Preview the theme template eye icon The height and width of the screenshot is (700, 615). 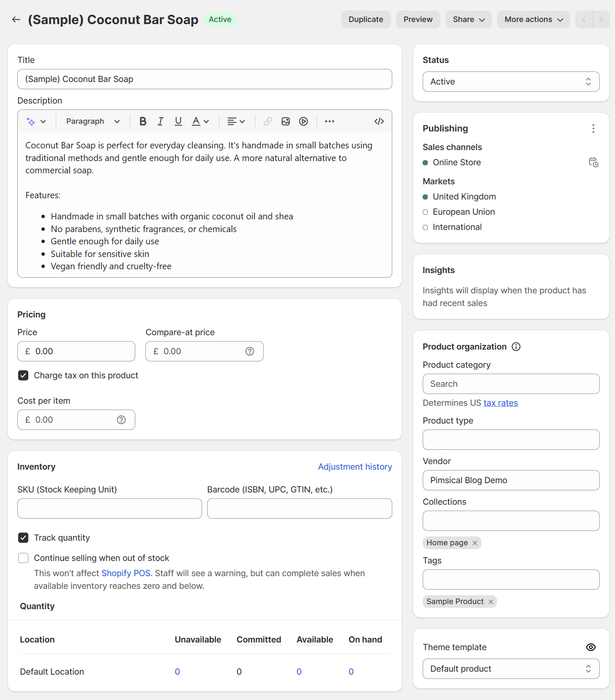591,647
